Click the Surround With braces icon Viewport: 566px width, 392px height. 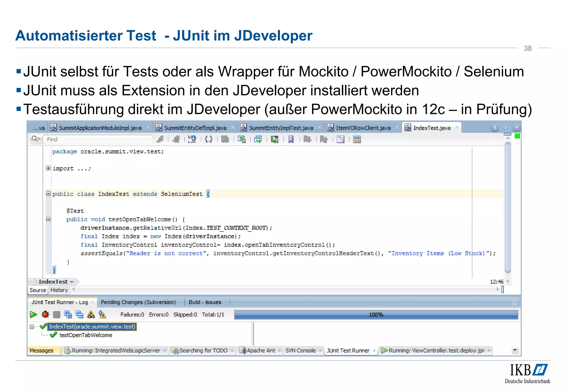click(209, 139)
